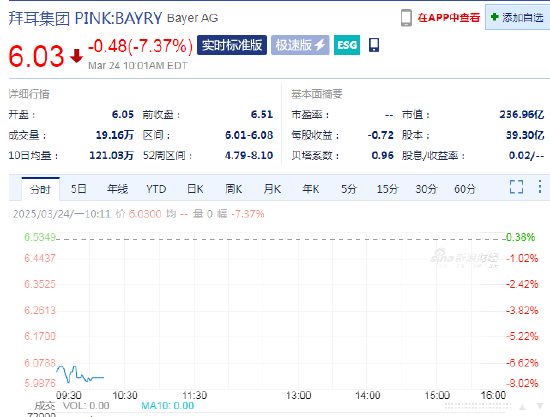Select the 60分 chart tab

pos(465,189)
